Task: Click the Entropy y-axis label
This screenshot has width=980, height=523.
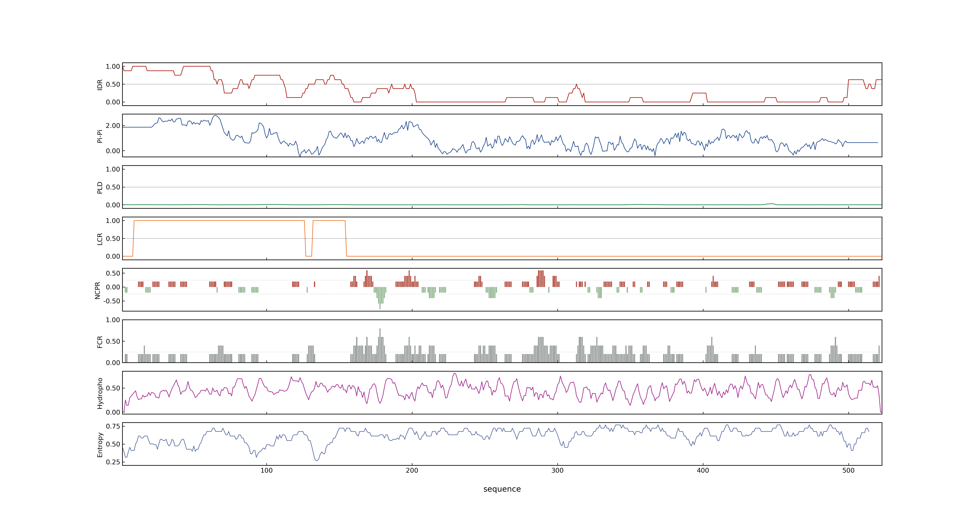Action: 100,445
